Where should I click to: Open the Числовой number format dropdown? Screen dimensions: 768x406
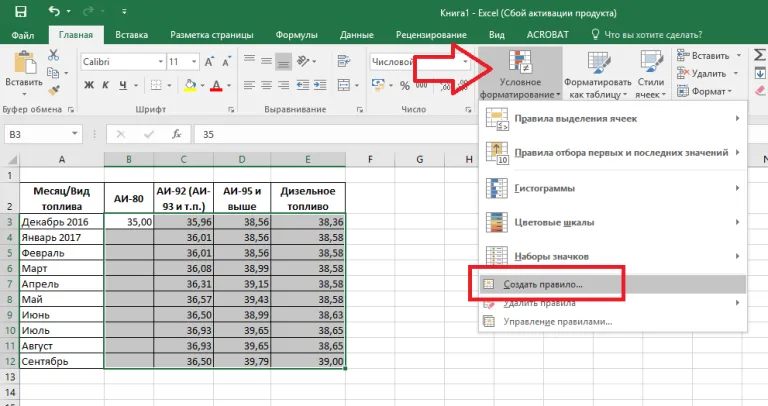coord(466,62)
